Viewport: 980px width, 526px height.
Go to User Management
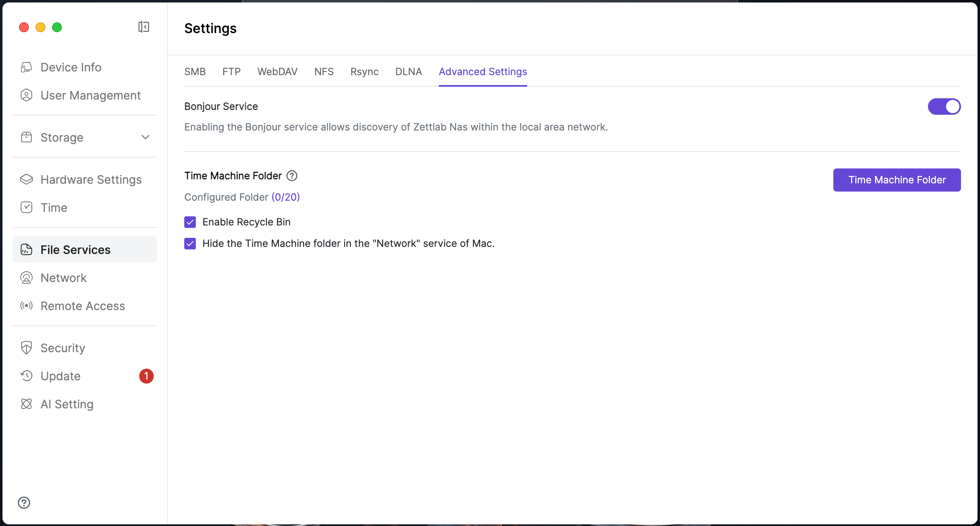[x=90, y=95]
